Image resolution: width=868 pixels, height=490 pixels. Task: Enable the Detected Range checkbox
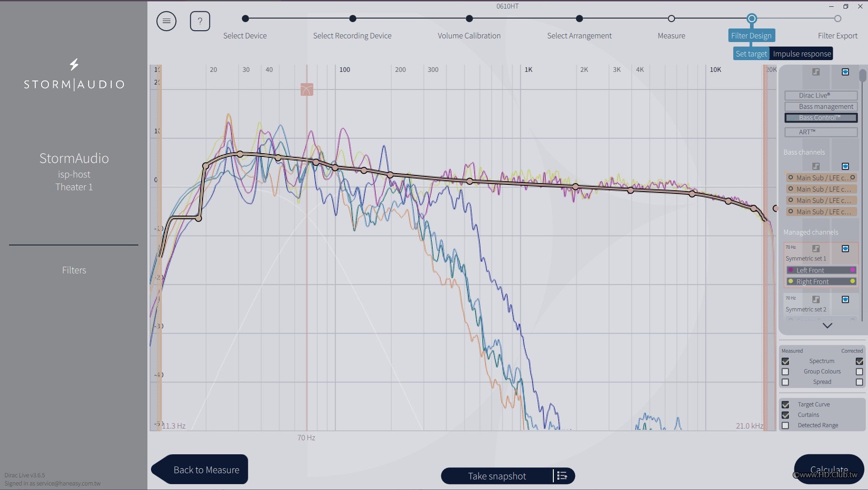(x=785, y=425)
